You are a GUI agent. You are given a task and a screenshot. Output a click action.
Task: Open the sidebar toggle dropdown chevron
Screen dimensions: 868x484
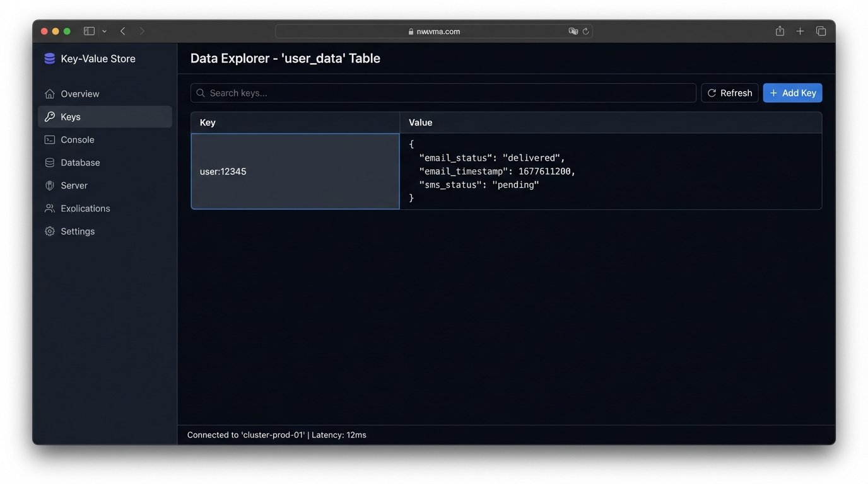pyautogui.click(x=105, y=30)
